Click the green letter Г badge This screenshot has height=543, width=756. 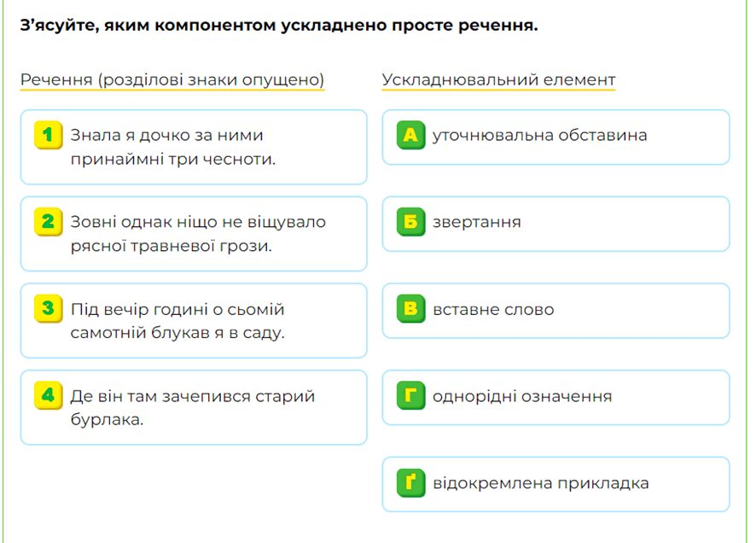(x=410, y=395)
